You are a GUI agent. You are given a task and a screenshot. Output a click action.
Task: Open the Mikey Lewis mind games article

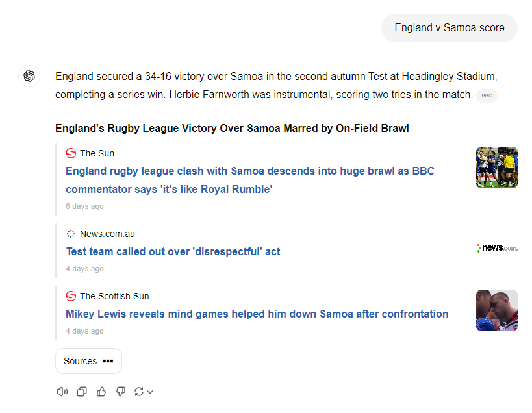pyautogui.click(x=257, y=314)
